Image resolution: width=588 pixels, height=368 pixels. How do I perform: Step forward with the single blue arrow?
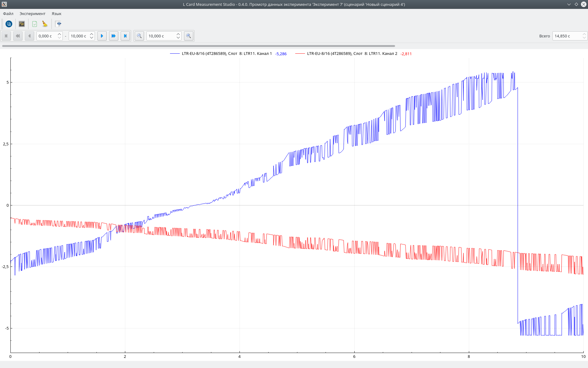click(x=102, y=36)
